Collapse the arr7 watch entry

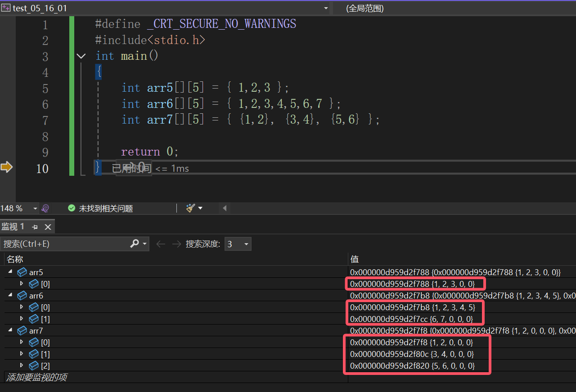10,330
